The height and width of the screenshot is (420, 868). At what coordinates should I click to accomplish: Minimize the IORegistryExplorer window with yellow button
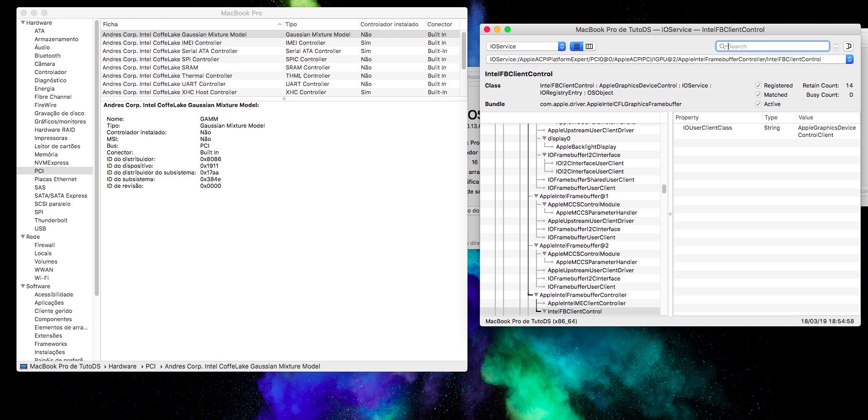coord(497,29)
